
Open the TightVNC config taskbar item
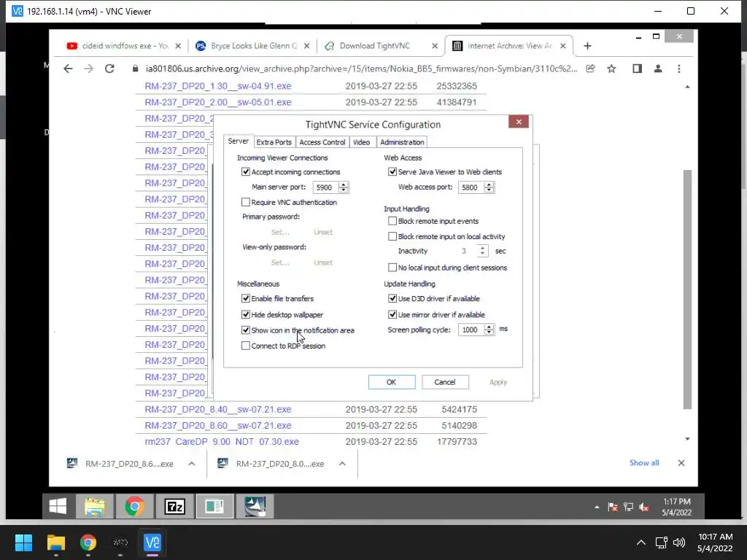(214, 506)
